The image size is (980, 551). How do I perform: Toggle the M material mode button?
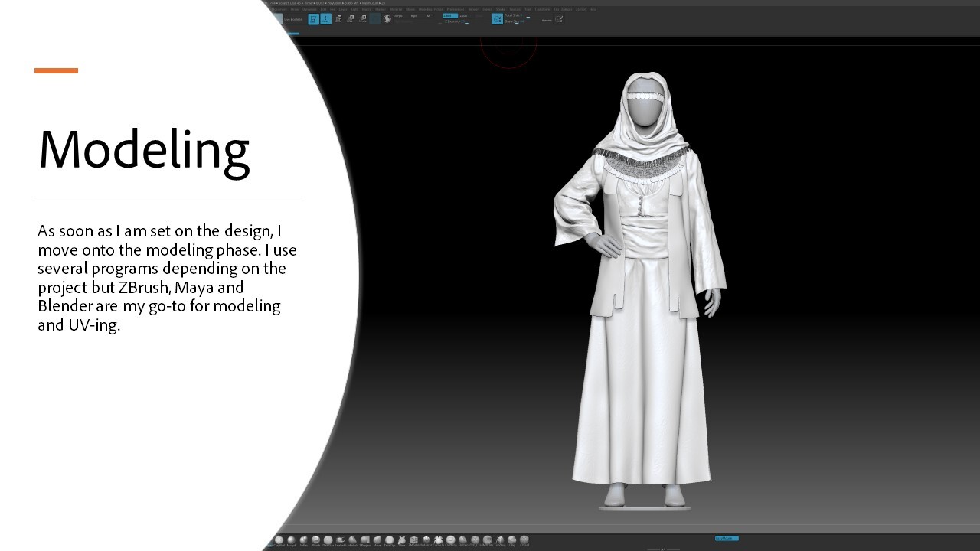pos(428,16)
